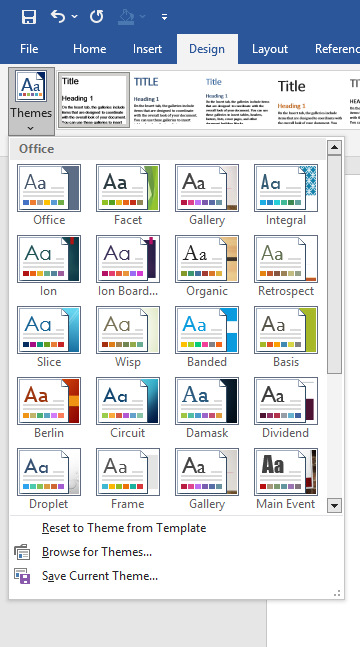Apply the Main Event theme
This screenshot has width=360, height=647.
[x=286, y=479]
